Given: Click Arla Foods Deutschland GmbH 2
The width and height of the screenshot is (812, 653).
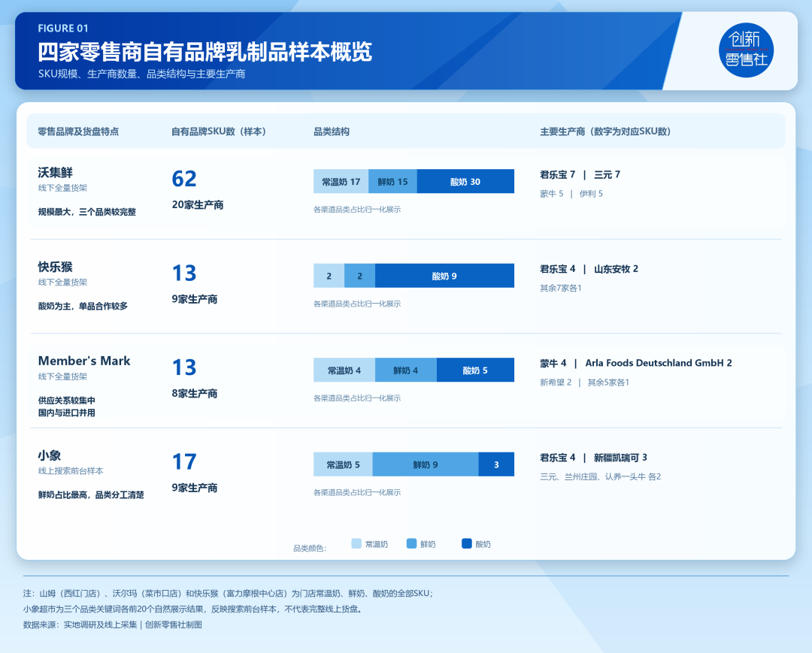Looking at the screenshot, I should click(659, 363).
